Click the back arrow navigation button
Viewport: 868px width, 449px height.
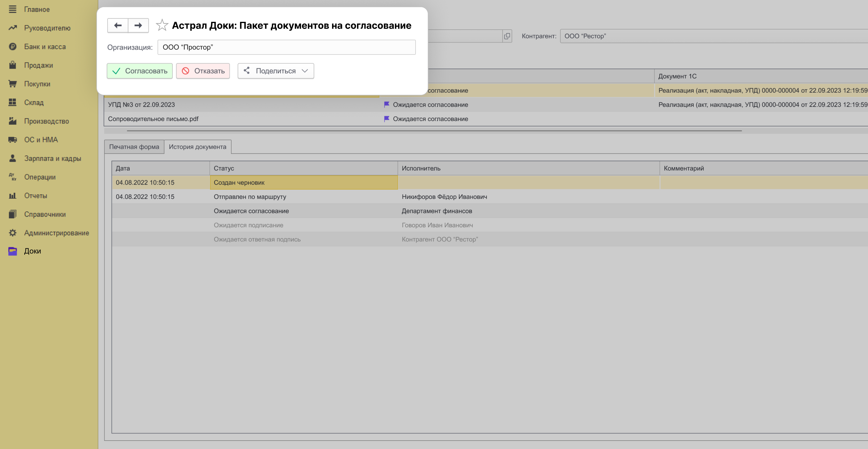[x=118, y=25]
